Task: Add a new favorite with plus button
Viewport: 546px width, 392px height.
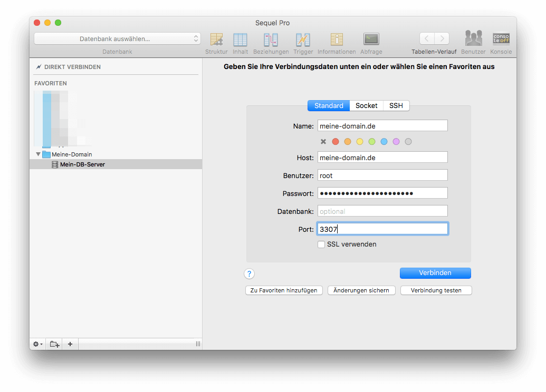Action: [70, 344]
